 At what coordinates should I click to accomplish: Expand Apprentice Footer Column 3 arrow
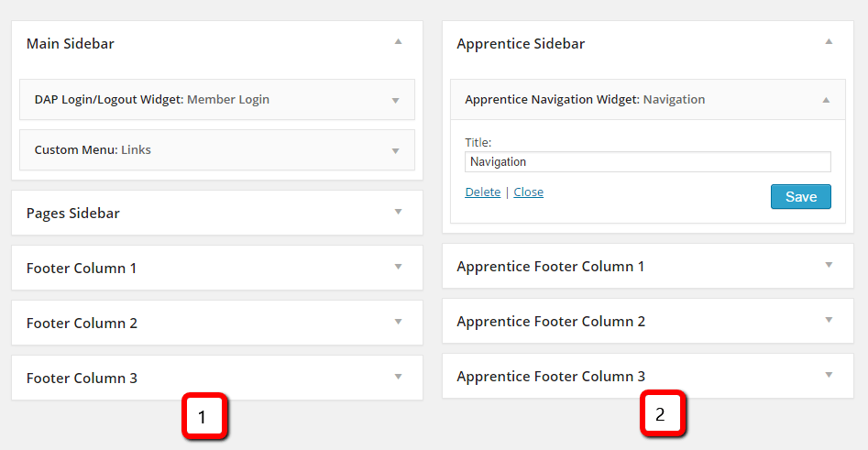pyautogui.click(x=829, y=375)
